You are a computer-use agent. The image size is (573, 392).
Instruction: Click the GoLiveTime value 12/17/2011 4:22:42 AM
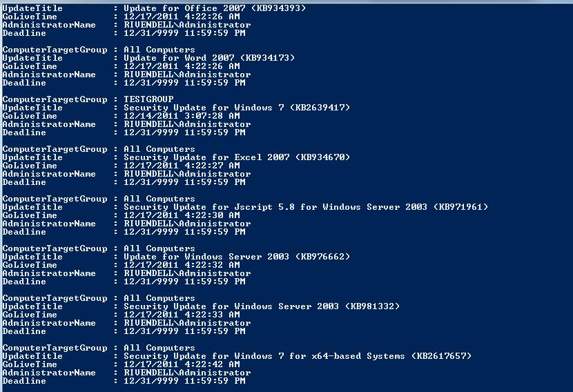[182, 364]
